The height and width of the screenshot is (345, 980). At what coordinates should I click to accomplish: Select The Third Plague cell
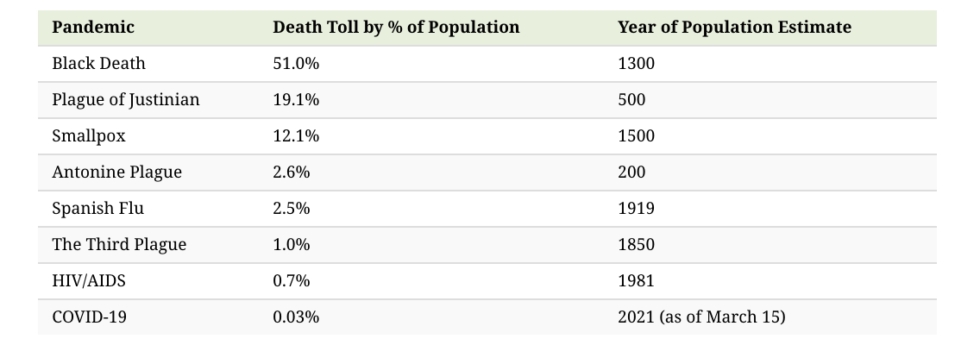click(x=119, y=245)
